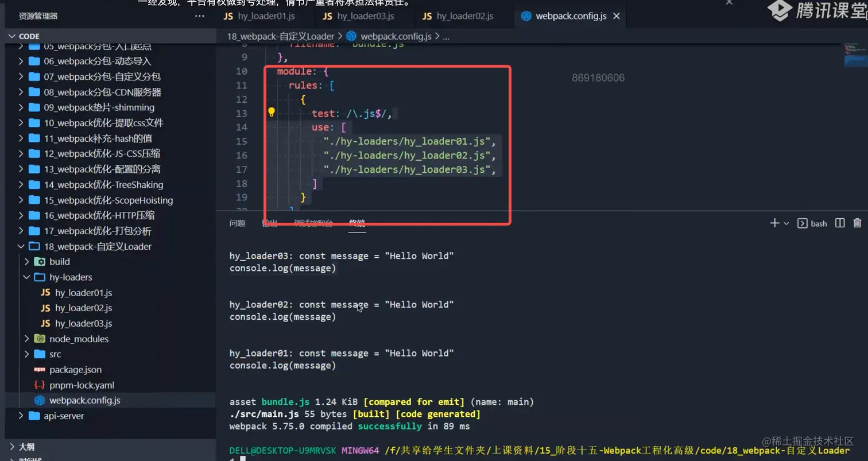Collapse the 18_webpack-自定义Loader folder chevron
The image size is (868, 461).
21,246
